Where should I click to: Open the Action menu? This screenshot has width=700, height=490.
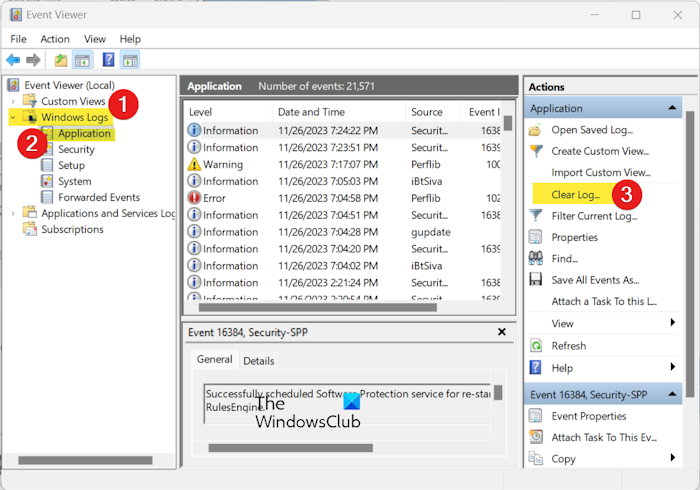click(55, 39)
